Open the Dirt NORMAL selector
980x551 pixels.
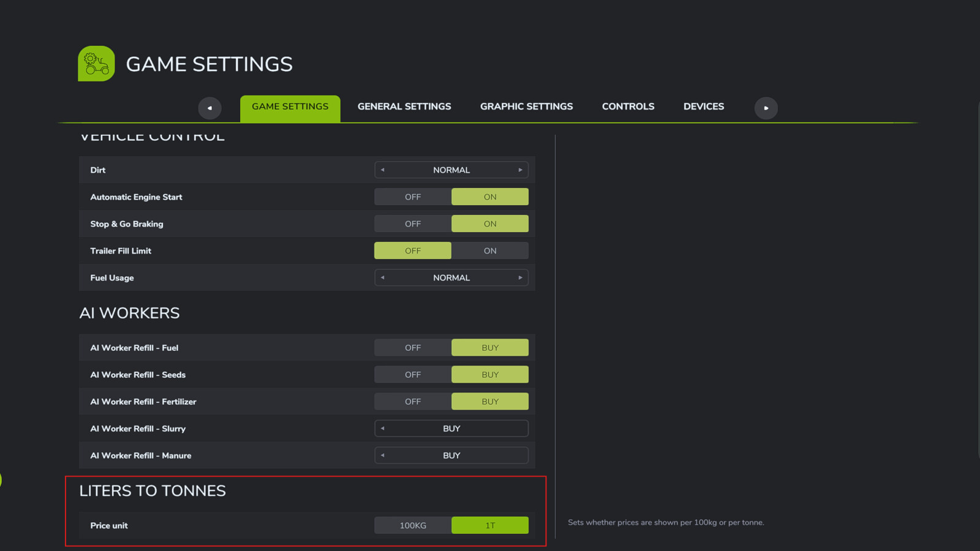pyautogui.click(x=451, y=170)
